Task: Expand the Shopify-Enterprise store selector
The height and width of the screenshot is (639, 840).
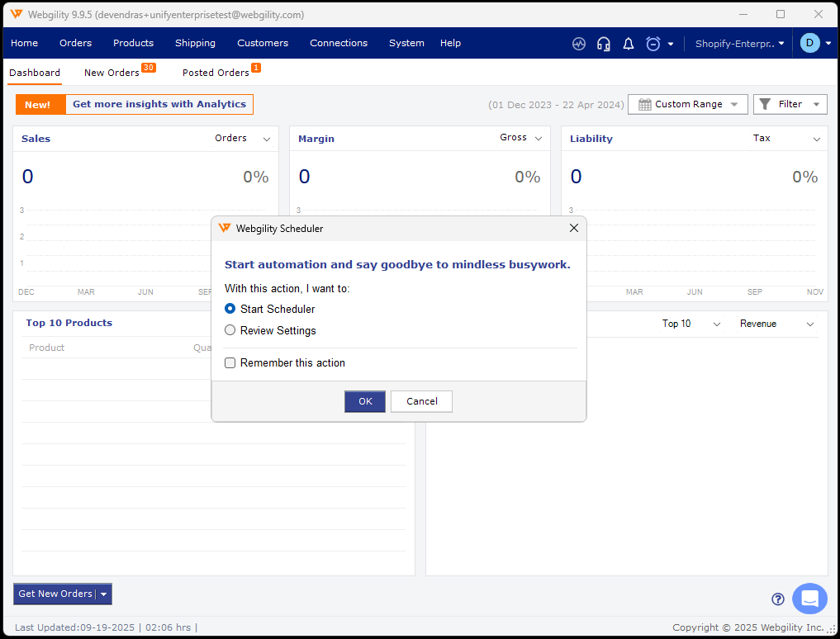Action: click(739, 44)
